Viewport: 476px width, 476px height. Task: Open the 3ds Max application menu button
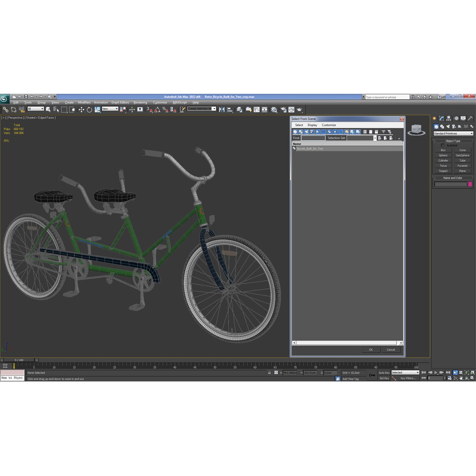(4, 99)
